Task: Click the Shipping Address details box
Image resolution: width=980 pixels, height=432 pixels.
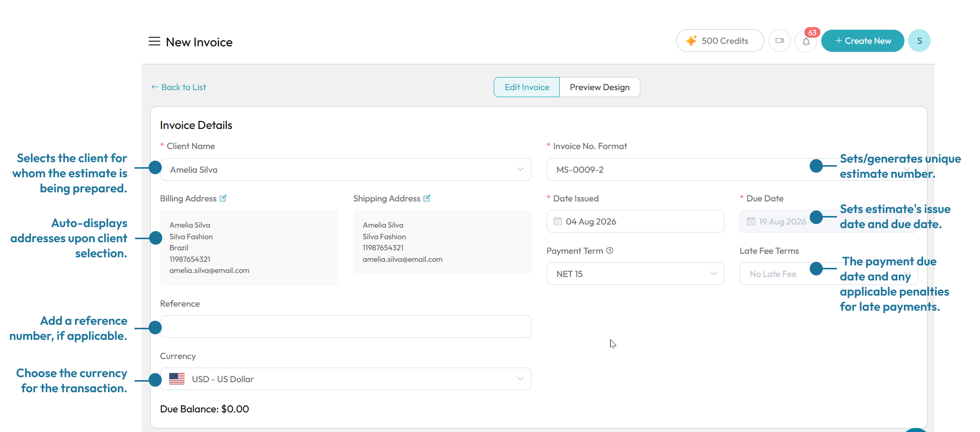Action: [x=442, y=242]
